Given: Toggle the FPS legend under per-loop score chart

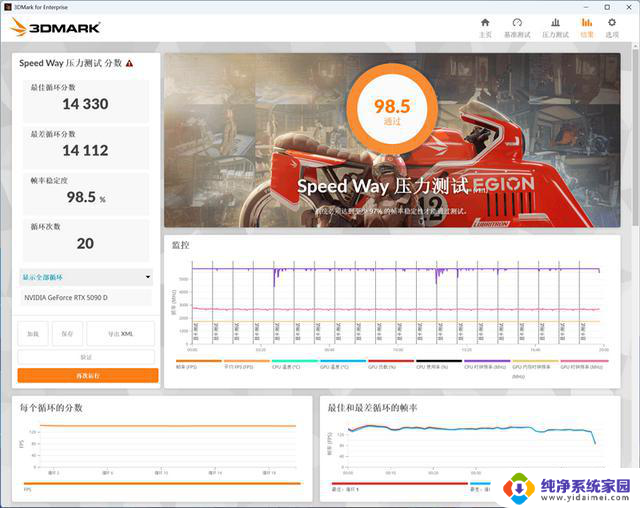Looking at the screenshot, I should coord(162,486).
